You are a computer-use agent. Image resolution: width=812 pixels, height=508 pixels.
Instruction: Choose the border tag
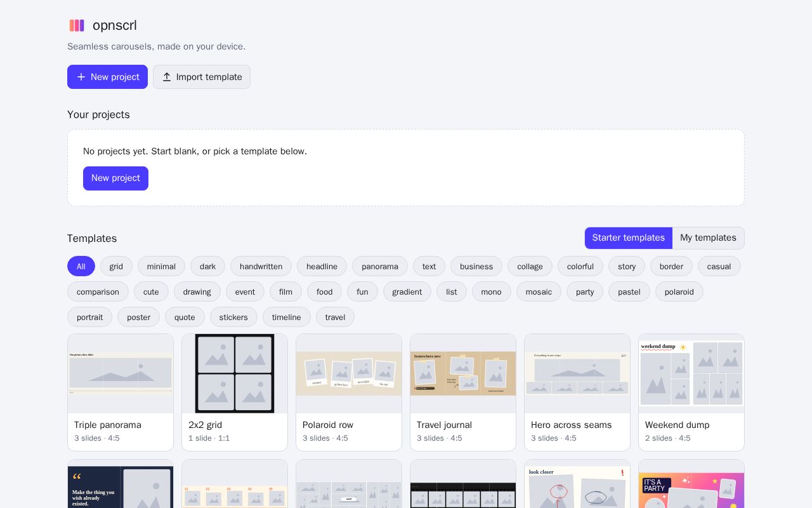pyautogui.click(x=671, y=266)
